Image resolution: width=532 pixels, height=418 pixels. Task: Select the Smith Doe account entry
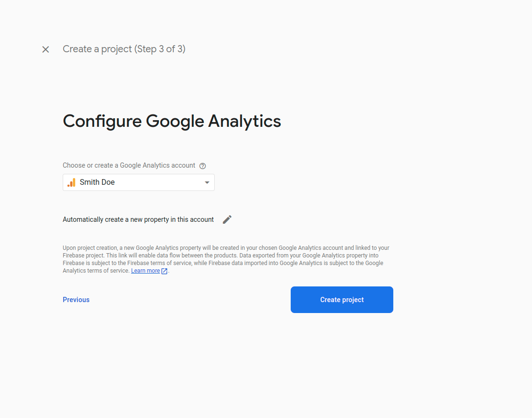[97, 182]
